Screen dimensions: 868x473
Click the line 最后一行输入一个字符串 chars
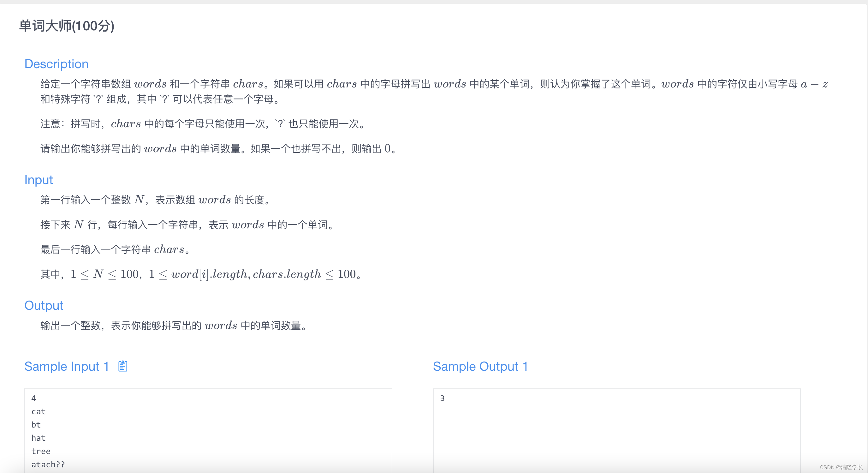coord(116,250)
